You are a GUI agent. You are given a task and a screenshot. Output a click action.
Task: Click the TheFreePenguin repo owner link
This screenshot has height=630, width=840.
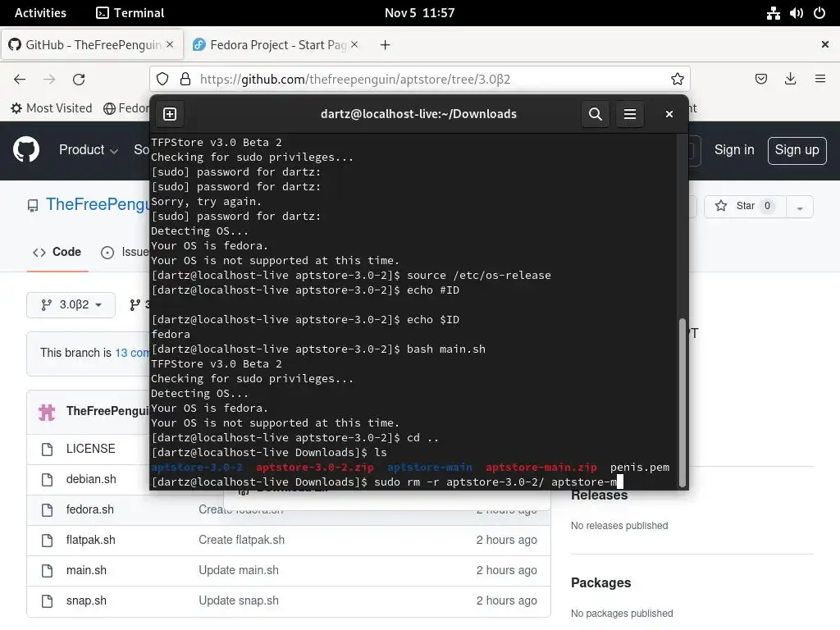point(98,204)
